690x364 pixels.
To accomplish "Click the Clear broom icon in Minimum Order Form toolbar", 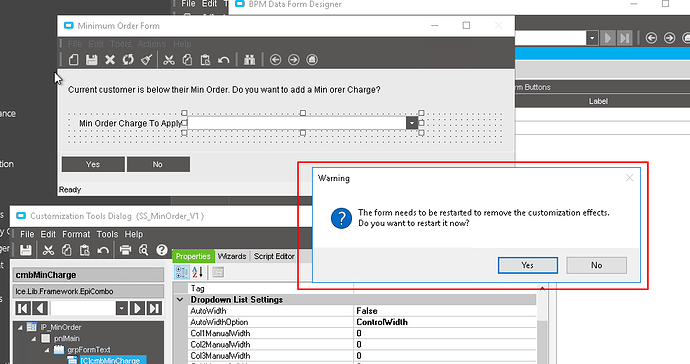I will point(147,59).
